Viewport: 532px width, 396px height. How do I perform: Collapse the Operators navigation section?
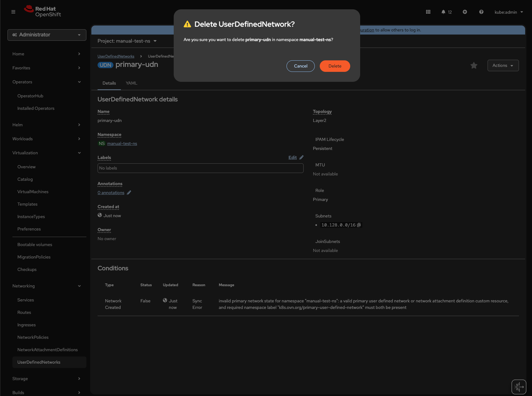(x=47, y=82)
